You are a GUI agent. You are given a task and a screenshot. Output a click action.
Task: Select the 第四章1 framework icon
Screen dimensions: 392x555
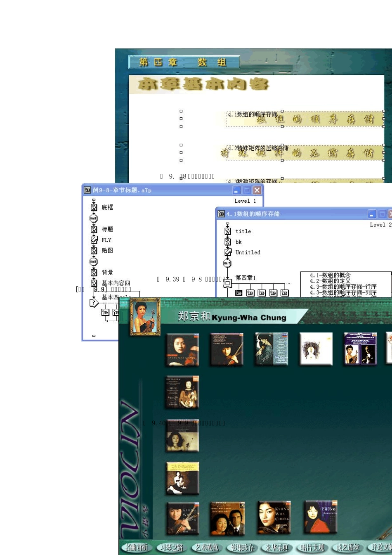click(x=227, y=283)
